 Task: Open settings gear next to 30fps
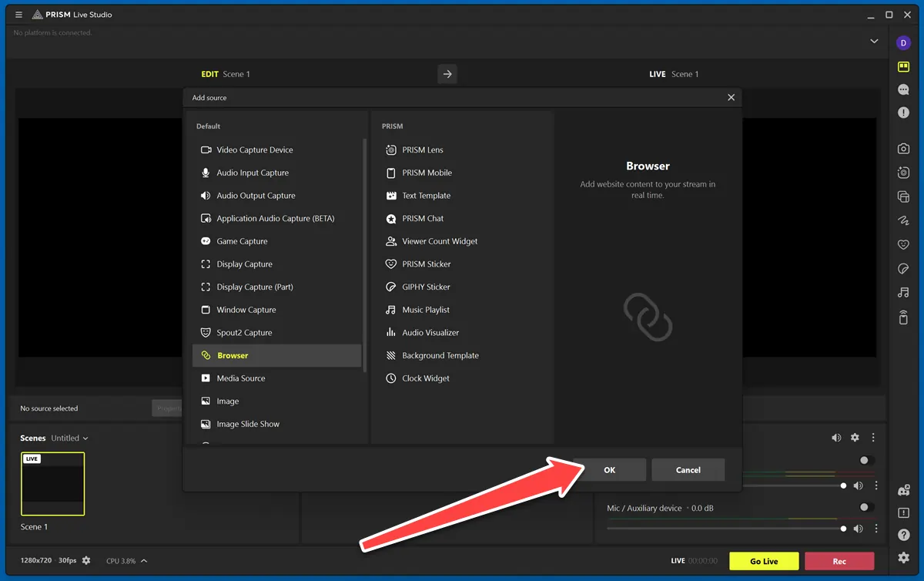[x=86, y=560]
